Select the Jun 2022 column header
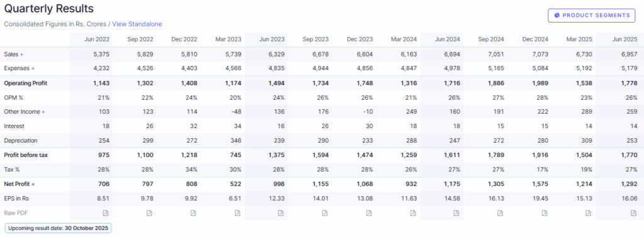 click(97, 40)
